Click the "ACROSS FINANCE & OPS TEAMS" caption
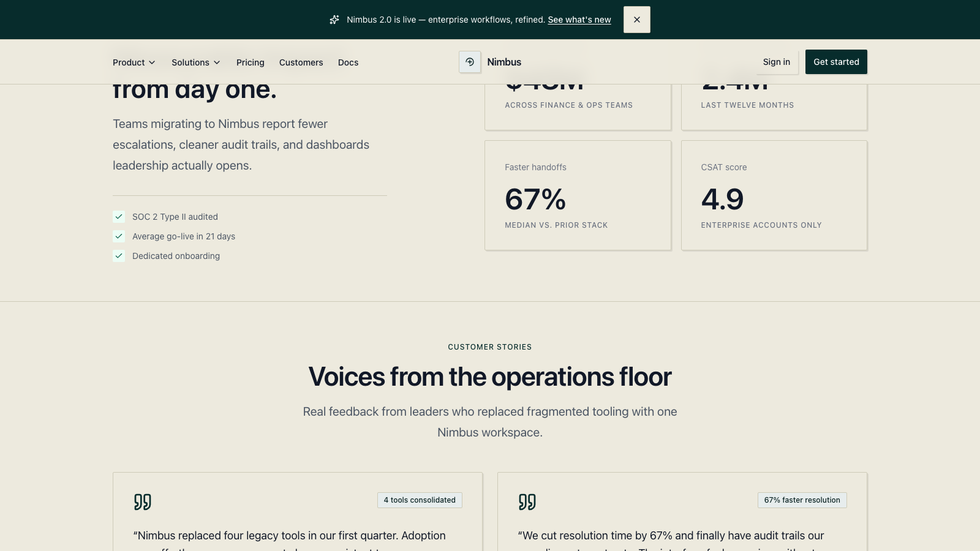The height and width of the screenshot is (551, 980). [x=569, y=105]
